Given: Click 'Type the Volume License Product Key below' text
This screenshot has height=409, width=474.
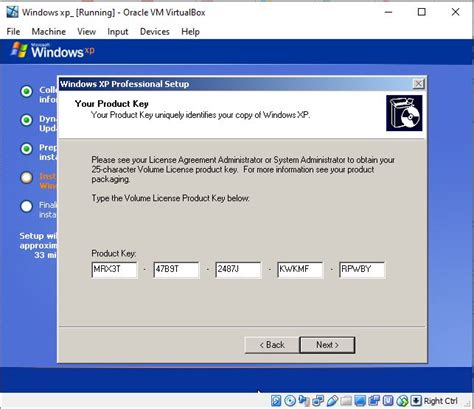Looking at the screenshot, I should pos(170,198).
